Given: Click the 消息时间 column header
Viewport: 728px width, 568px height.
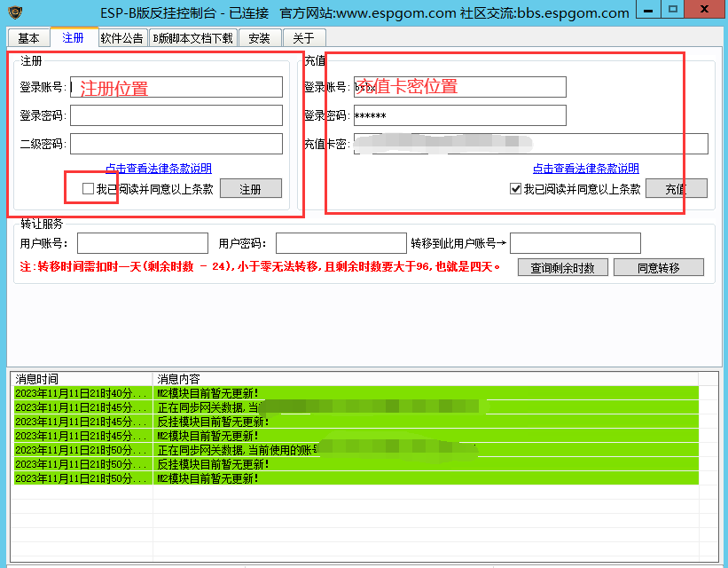Looking at the screenshot, I should [82, 379].
